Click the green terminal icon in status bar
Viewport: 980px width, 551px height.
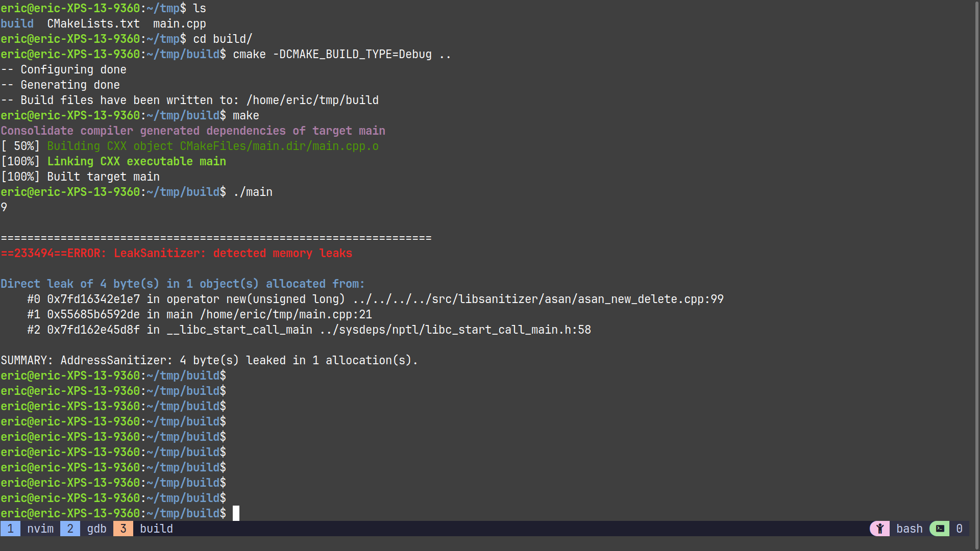tap(940, 529)
